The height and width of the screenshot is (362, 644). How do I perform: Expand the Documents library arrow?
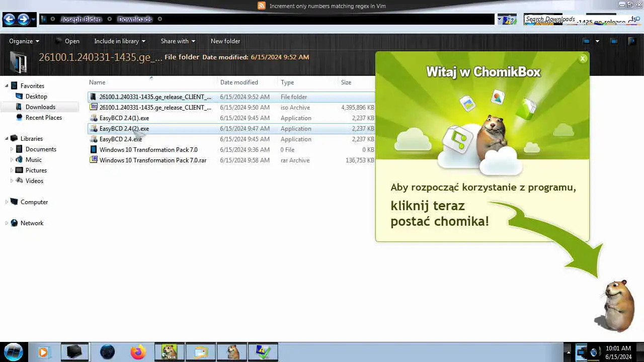click(12, 149)
